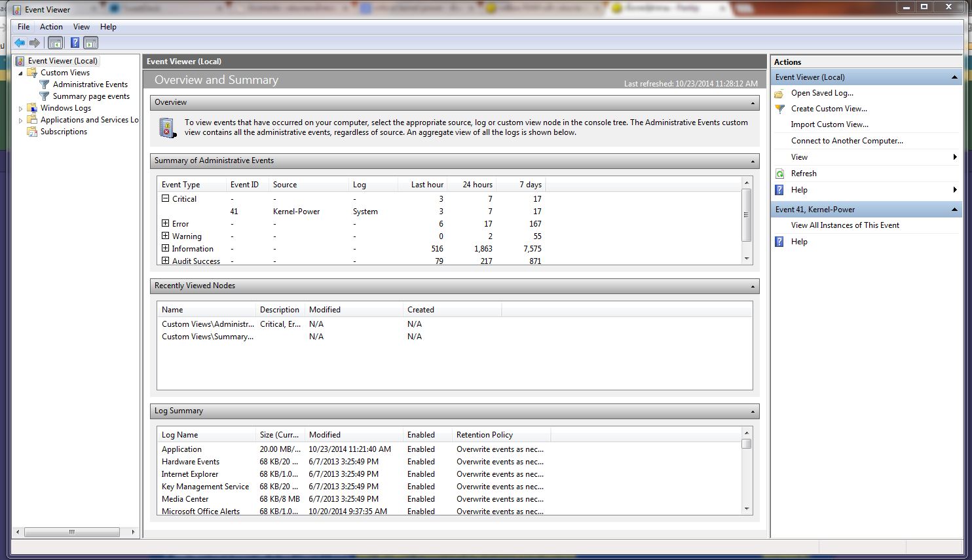Sort by the Retention Policy column header
The image size is (972, 560).
(x=502, y=435)
